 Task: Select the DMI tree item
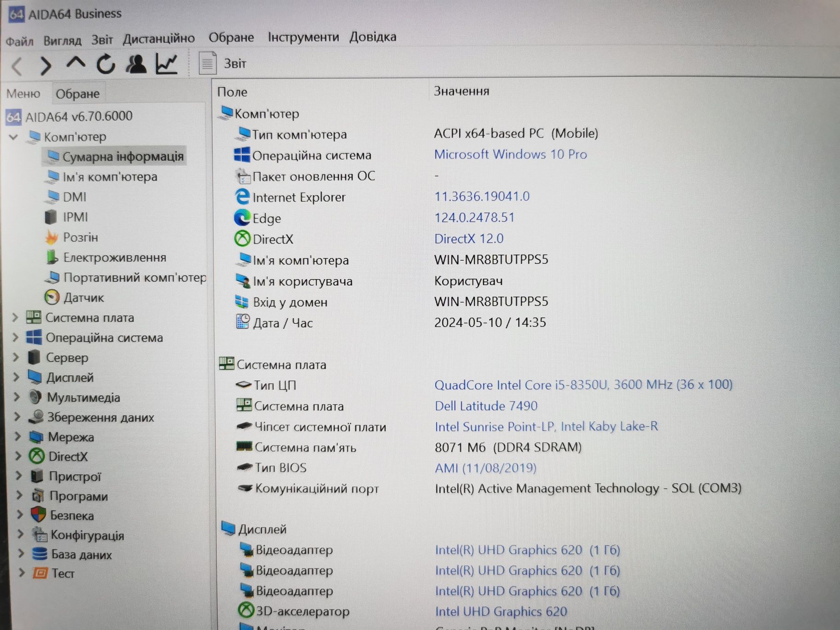point(65,197)
